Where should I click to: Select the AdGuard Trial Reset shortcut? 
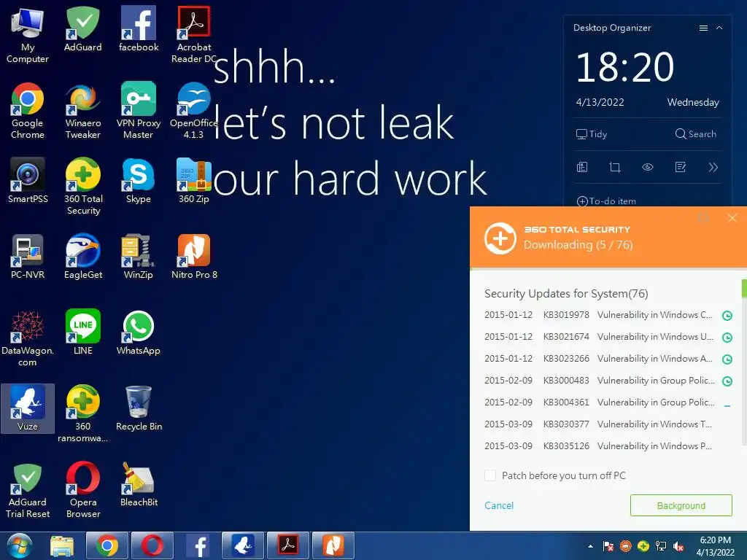point(28,490)
